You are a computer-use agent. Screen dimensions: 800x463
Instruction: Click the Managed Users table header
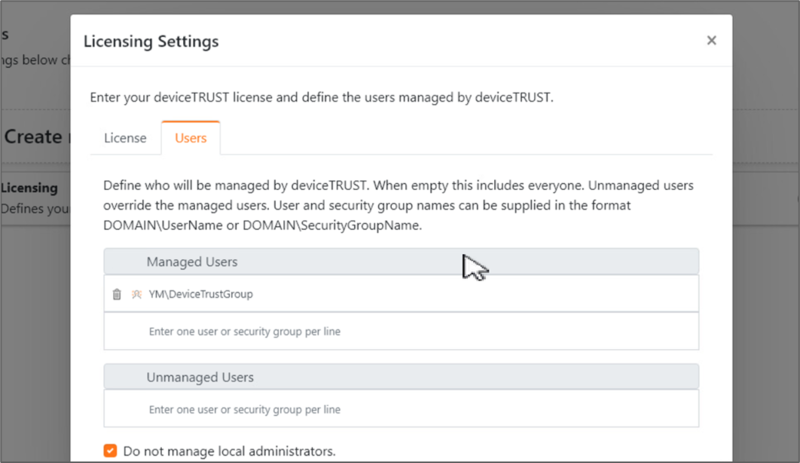[401, 261]
